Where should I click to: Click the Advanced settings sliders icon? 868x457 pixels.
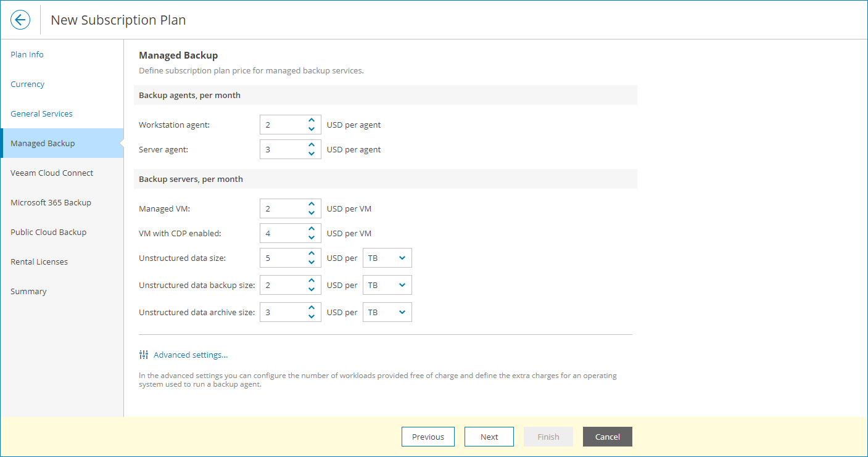coord(144,355)
